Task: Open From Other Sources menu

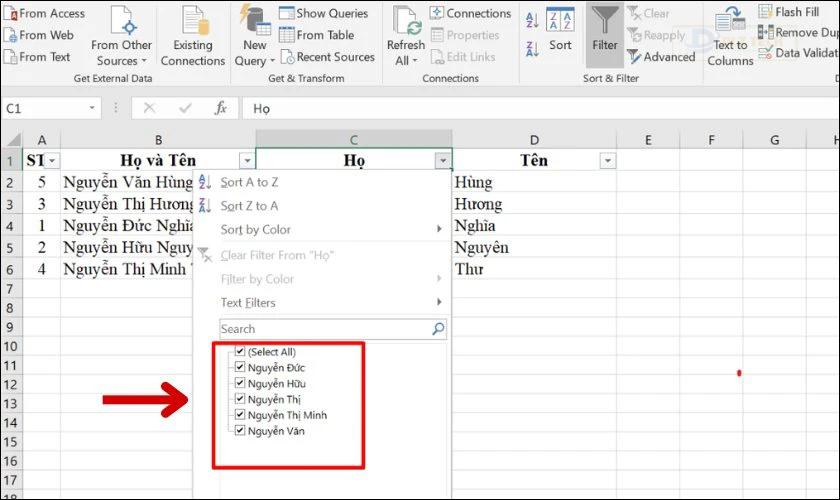Action: click(122, 36)
